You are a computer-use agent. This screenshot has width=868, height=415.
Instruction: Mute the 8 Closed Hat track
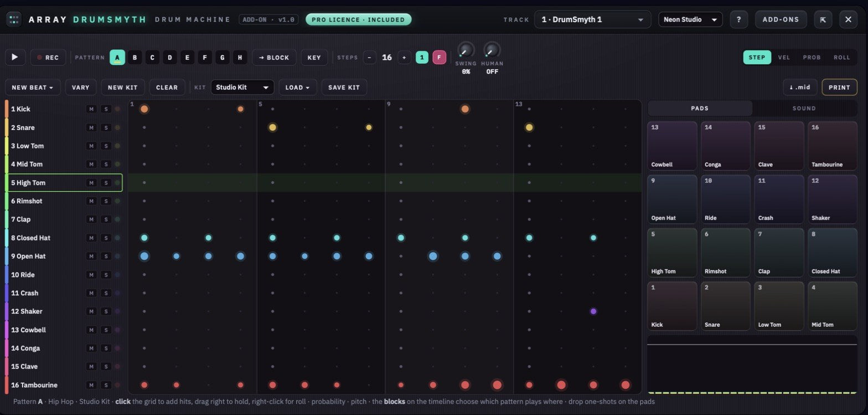(91, 238)
